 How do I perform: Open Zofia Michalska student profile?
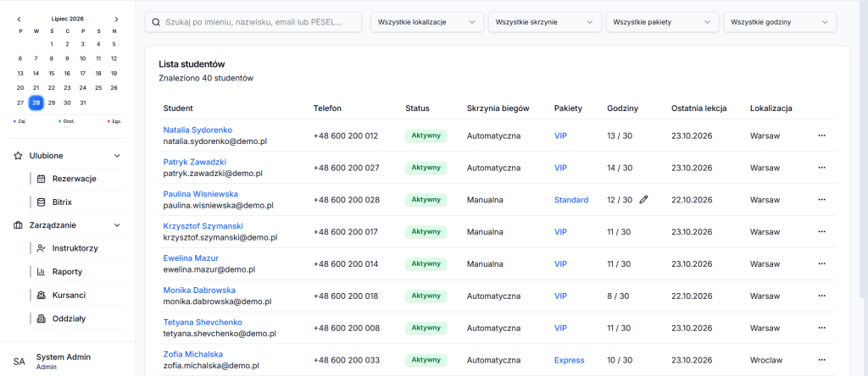pos(192,355)
